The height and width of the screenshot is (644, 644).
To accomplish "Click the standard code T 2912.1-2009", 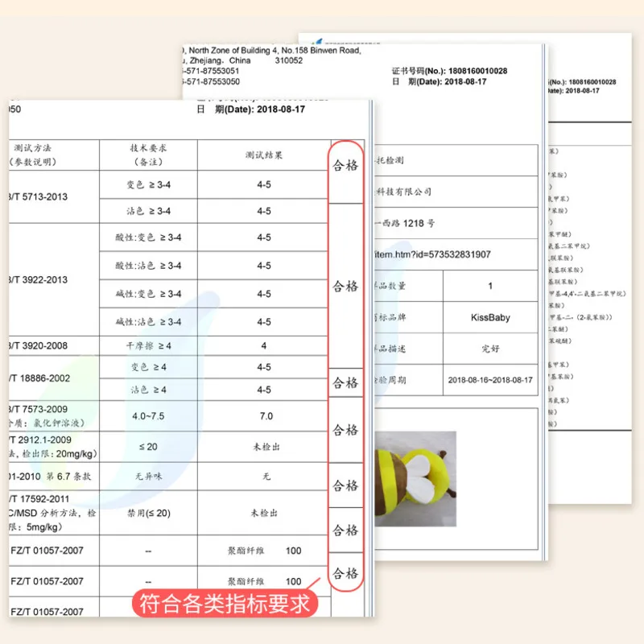I will tap(41, 440).
